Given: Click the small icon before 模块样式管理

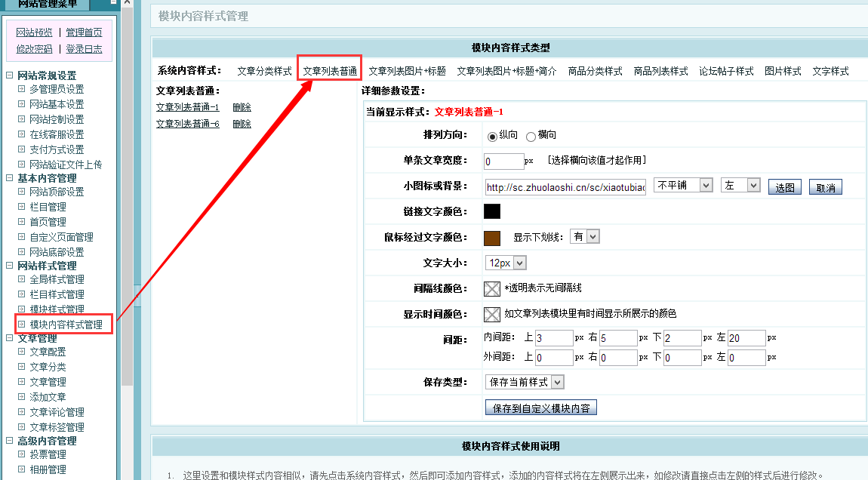Looking at the screenshot, I should (22, 309).
